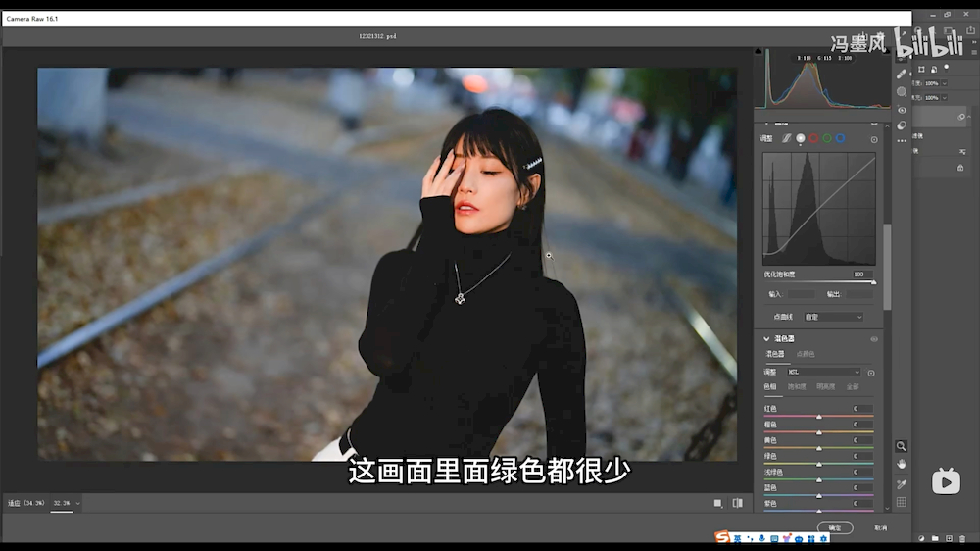The width and height of the screenshot is (980, 551).
Task: Toggle before/after comparison view
Action: pos(738,503)
